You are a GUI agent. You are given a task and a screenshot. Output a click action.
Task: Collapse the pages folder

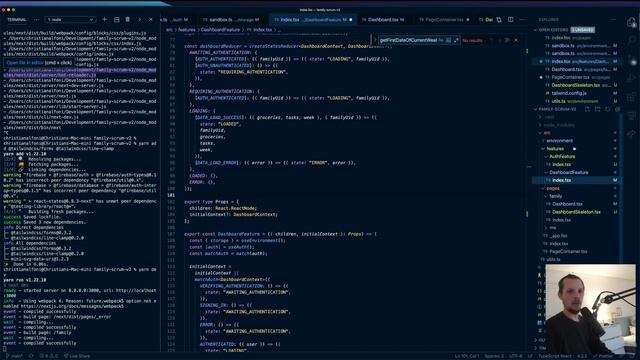coord(577,188)
